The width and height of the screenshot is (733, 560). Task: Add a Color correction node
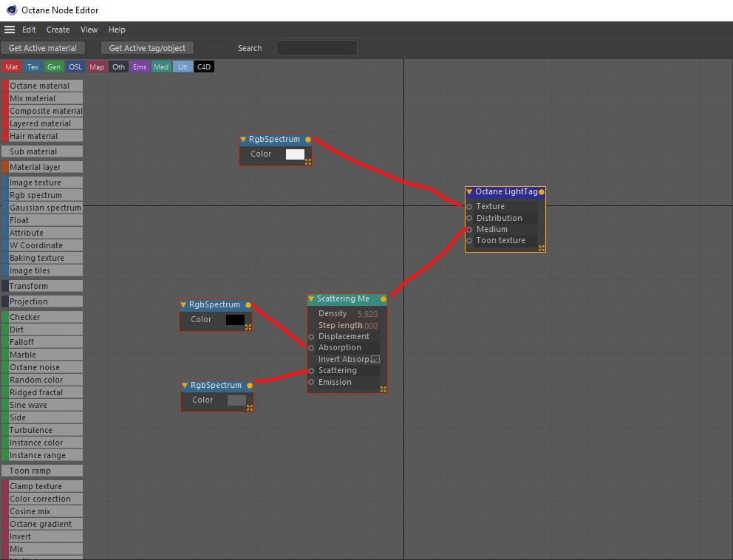(x=42, y=499)
